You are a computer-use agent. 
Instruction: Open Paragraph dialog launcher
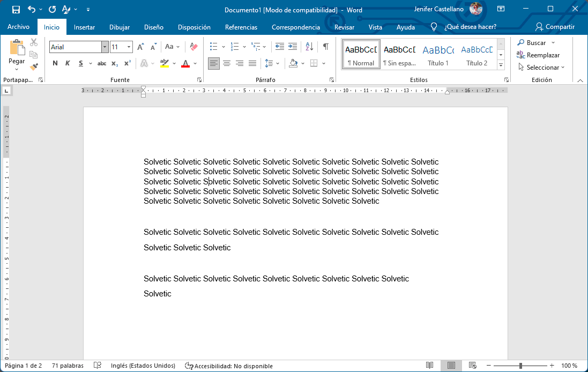tap(332, 80)
